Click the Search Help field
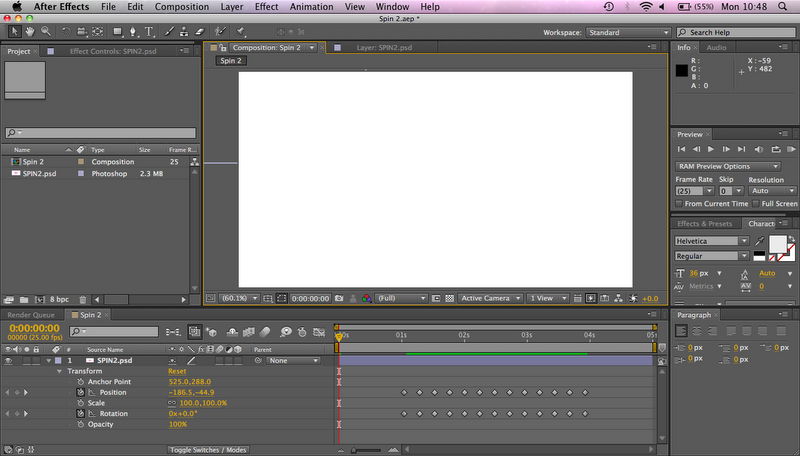Screen dimensions: 800x456 pyautogui.click(x=736, y=32)
